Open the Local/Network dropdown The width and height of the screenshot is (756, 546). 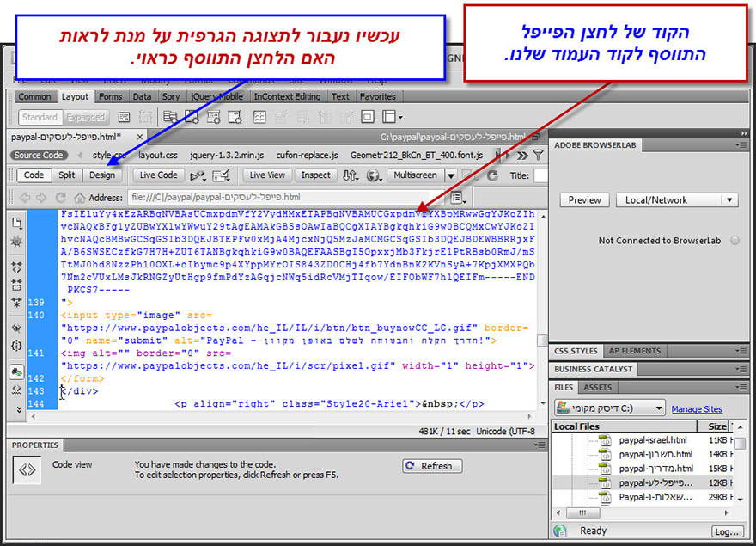click(x=677, y=199)
